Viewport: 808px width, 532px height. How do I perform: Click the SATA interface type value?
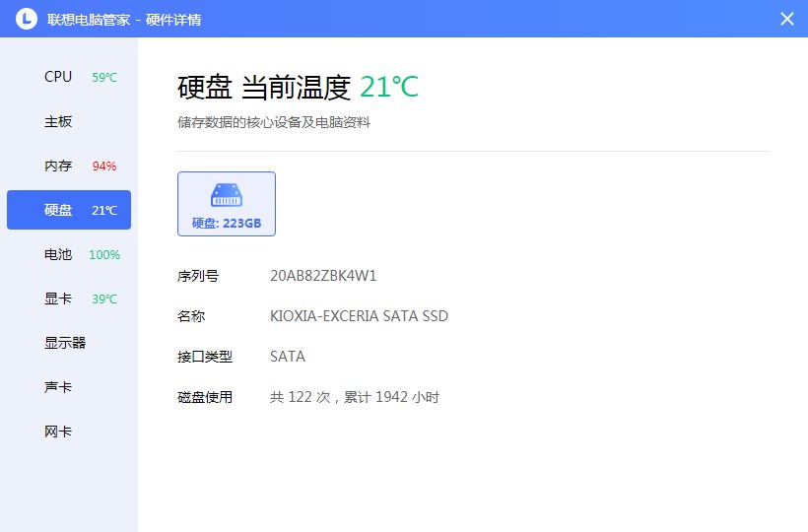pos(288,357)
